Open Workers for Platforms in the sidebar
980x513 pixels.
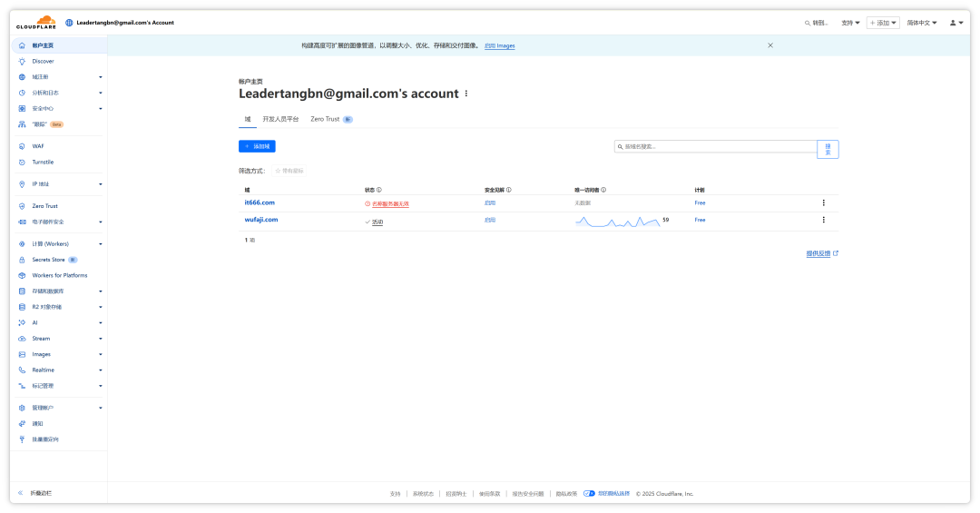(x=59, y=275)
